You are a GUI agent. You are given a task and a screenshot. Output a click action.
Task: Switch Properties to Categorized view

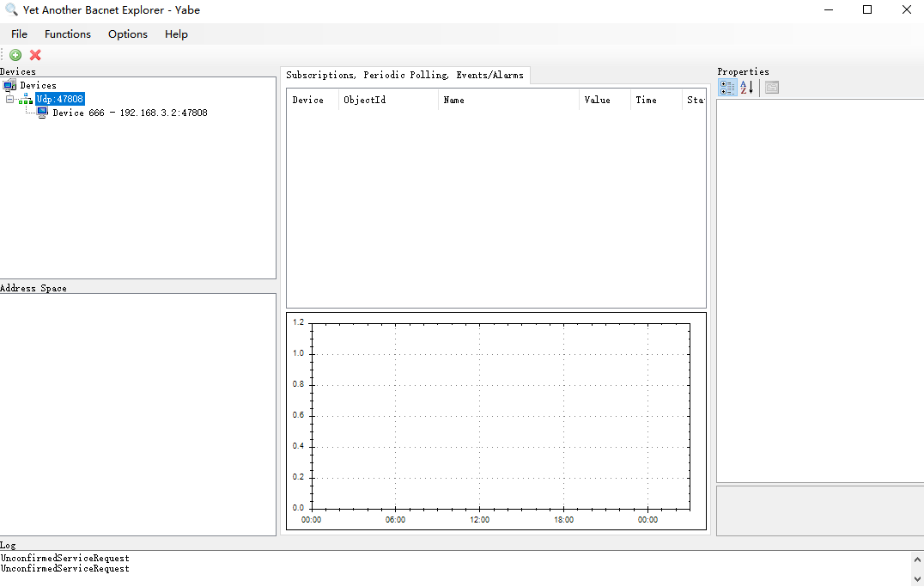coord(727,88)
